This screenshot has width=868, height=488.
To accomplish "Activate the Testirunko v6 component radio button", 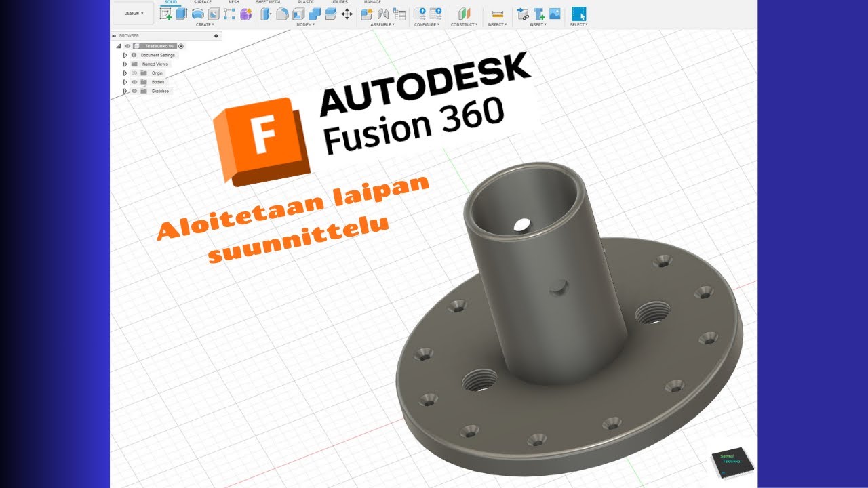I will pos(181,46).
